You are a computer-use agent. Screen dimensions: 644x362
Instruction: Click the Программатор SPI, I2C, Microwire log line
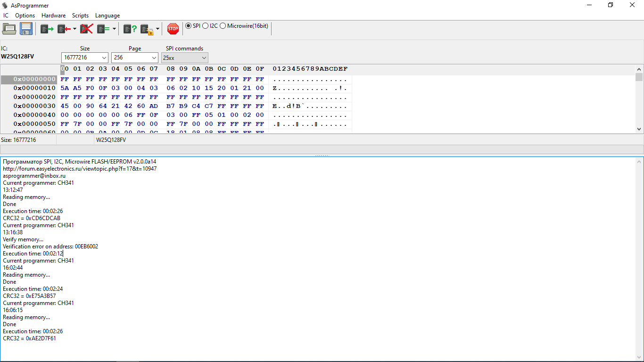[80, 162]
